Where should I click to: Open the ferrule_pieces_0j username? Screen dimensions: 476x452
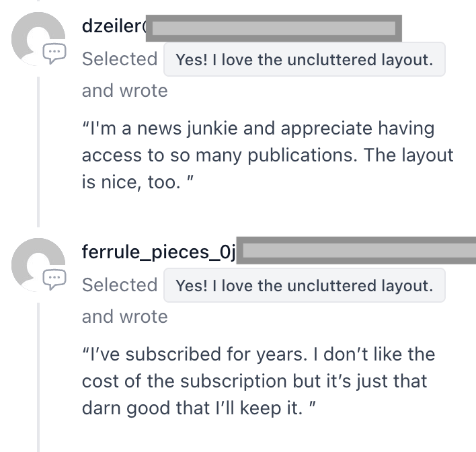159,252
